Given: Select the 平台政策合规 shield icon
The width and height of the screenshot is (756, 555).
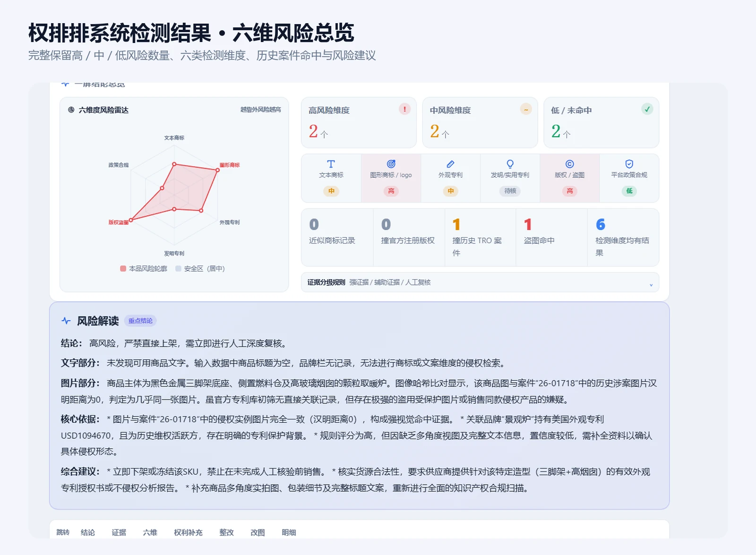Looking at the screenshot, I should 629,164.
